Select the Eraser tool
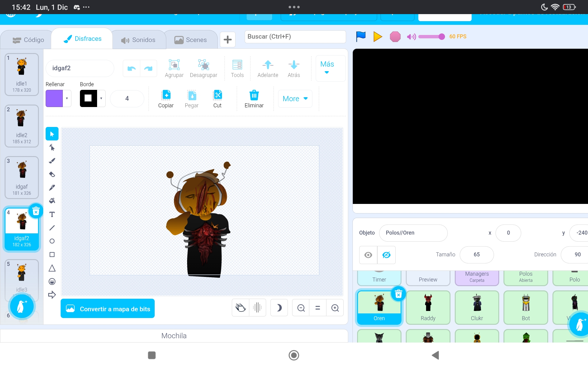Image resolution: width=588 pixels, height=368 pixels. click(x=52, y=174)
